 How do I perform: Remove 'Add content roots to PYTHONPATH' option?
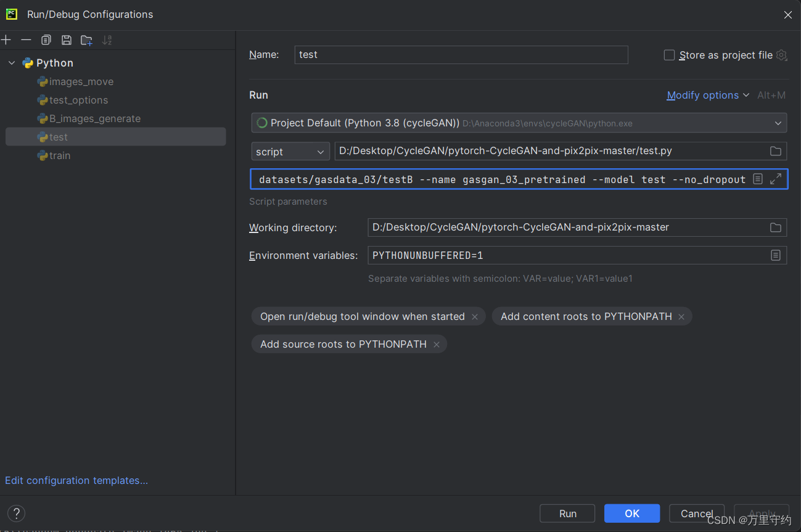681,317
